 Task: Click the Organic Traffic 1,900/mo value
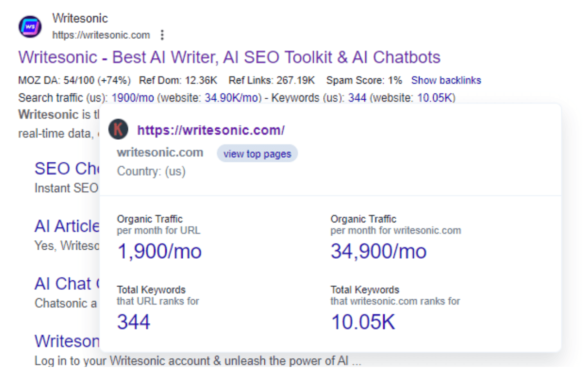[159, 251]
